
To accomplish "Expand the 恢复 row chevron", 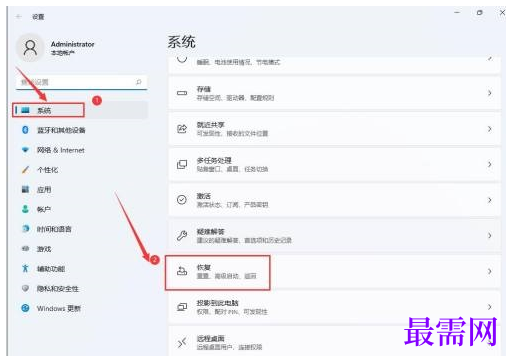I will [489, 271].
